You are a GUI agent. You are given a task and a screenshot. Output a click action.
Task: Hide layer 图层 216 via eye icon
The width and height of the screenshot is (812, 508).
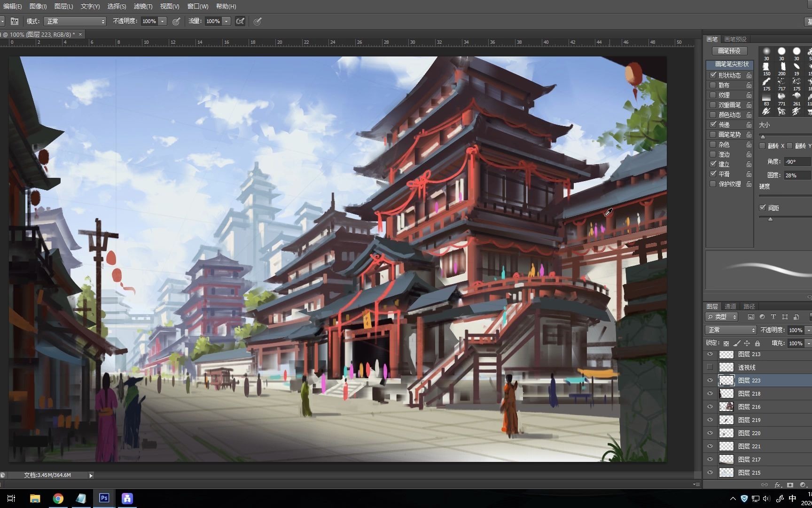710,407
